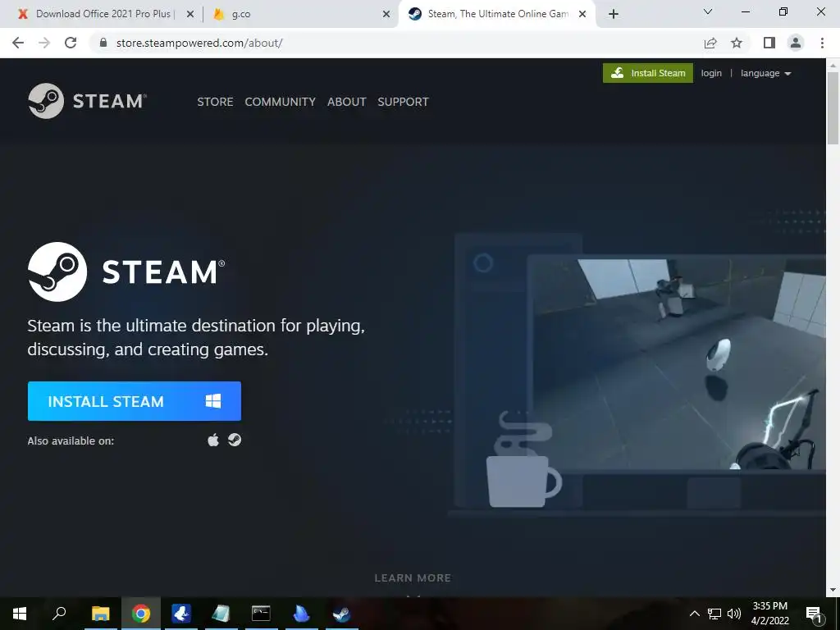
Task: Close the Steam tab
Action: pyautogui.click(x=583, y=15)
